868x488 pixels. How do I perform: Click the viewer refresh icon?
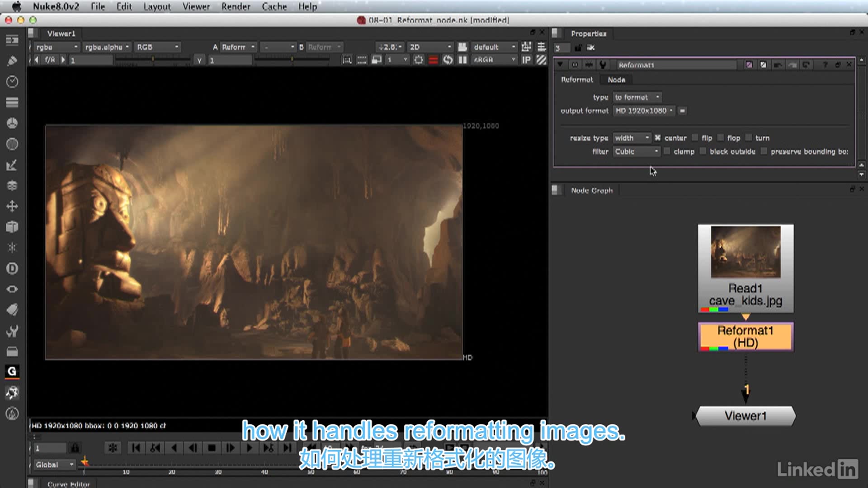[448, 60]
